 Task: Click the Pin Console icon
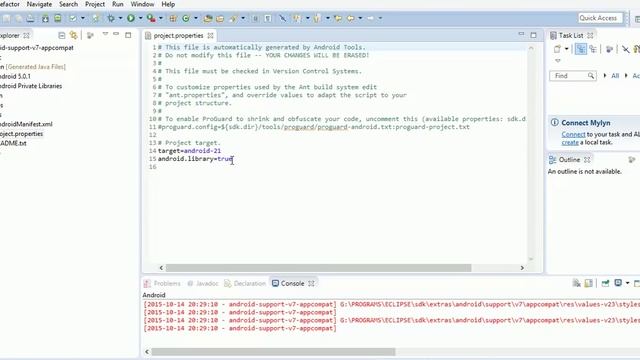coord(605,283)
